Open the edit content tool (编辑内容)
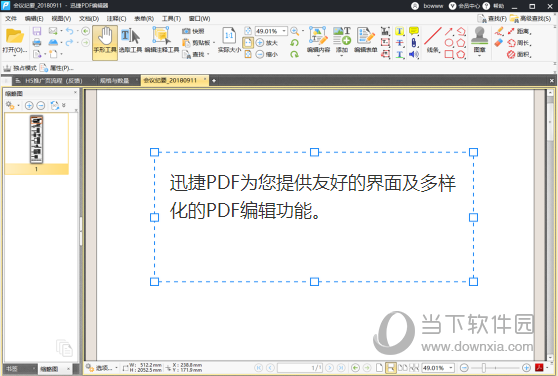 318,40
